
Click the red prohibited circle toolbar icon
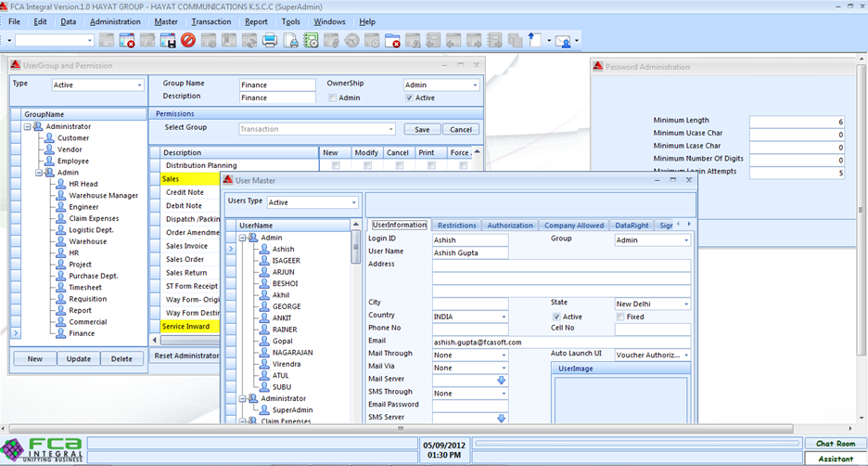coord(188,41)
